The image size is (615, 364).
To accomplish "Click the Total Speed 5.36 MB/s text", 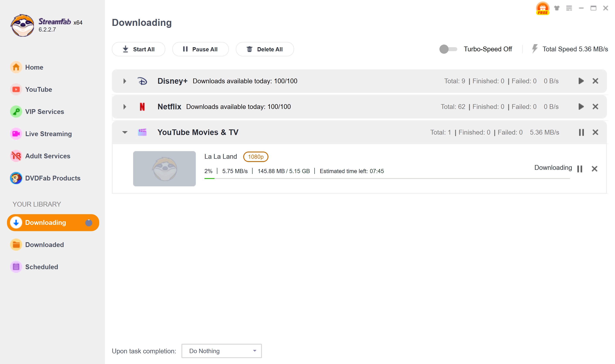I will (575, 49).
